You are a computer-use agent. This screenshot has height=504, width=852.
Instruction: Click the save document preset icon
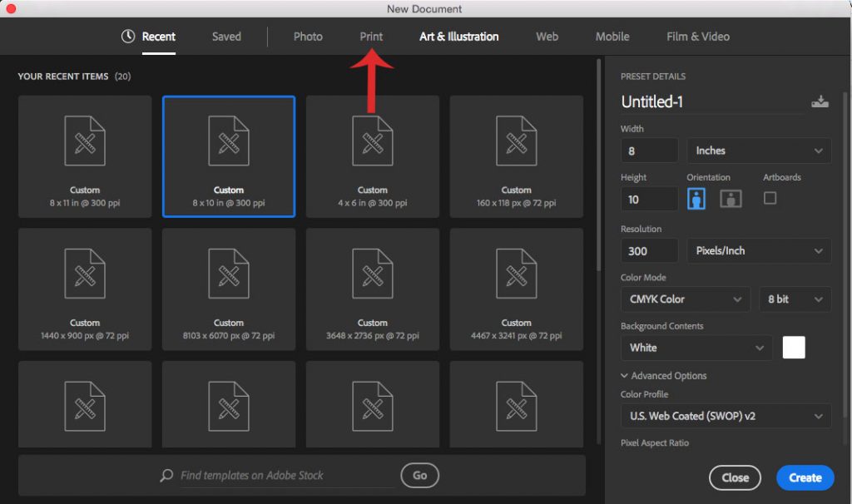(820, 101)
